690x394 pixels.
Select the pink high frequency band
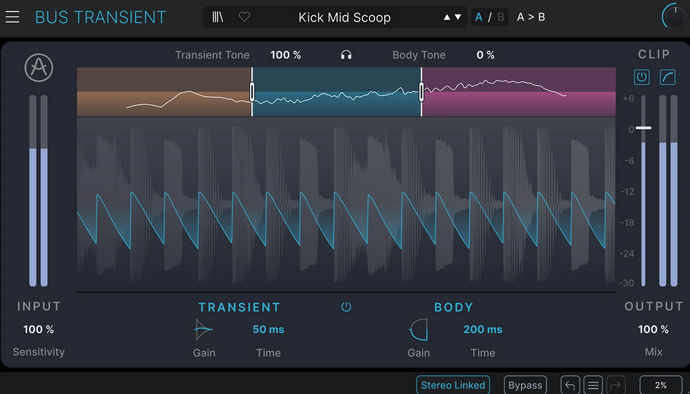pos(519,92)
